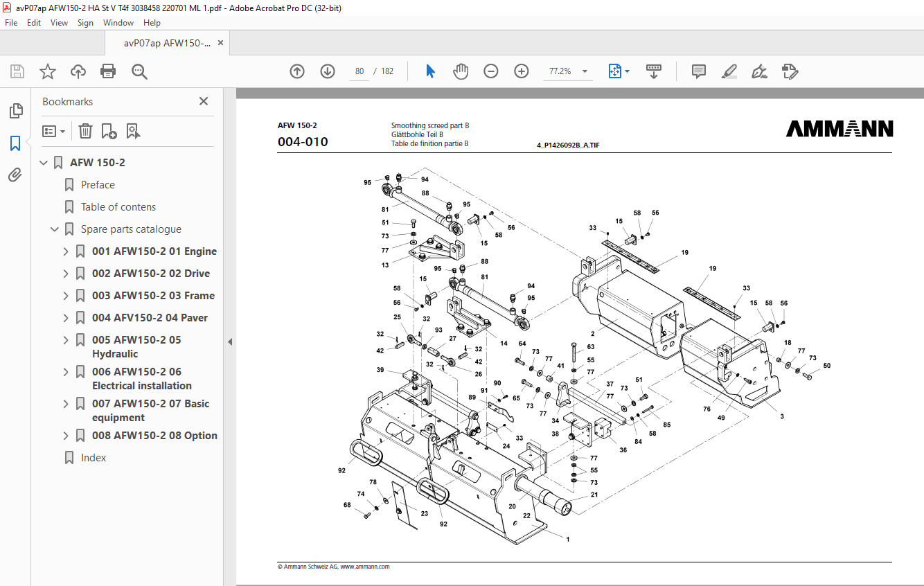924x586 pixels.
Task: Open bookmark options menu icon
Action: (x=53, y=131)
